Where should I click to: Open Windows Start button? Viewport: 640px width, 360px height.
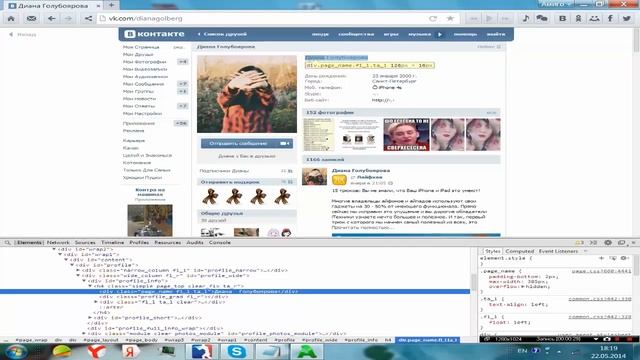[x=16, y=351]
